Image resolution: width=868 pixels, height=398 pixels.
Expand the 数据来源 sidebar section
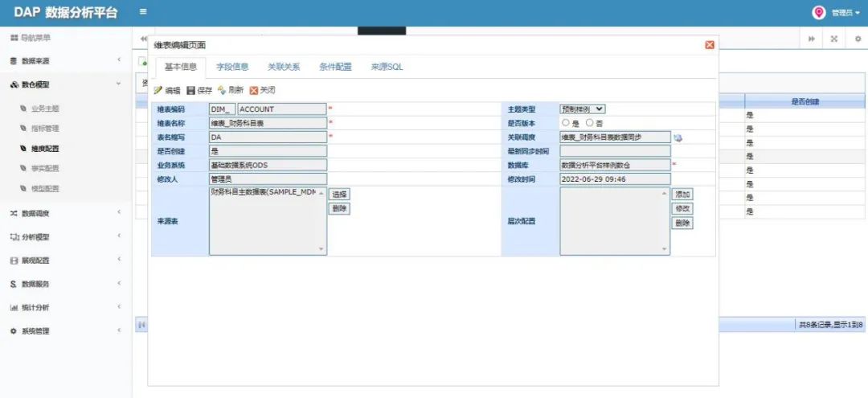(x=65, y=61)
